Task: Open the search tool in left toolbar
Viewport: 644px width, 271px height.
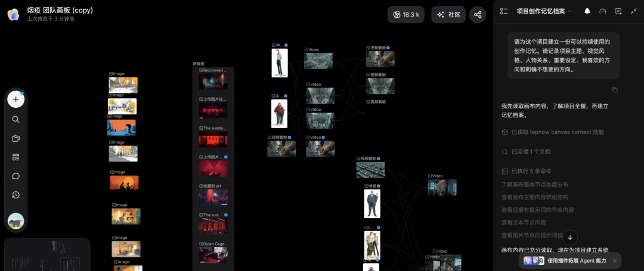Action: [x=16, y=119]
